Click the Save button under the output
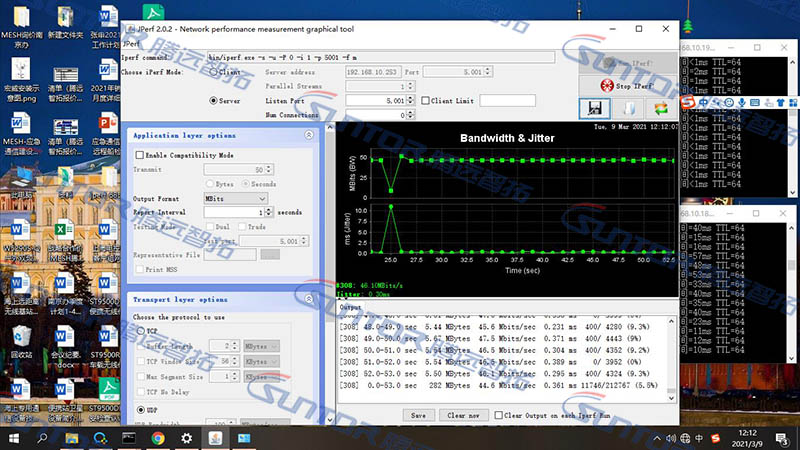The width and height of the screenshot is (800, 450). 419,414
